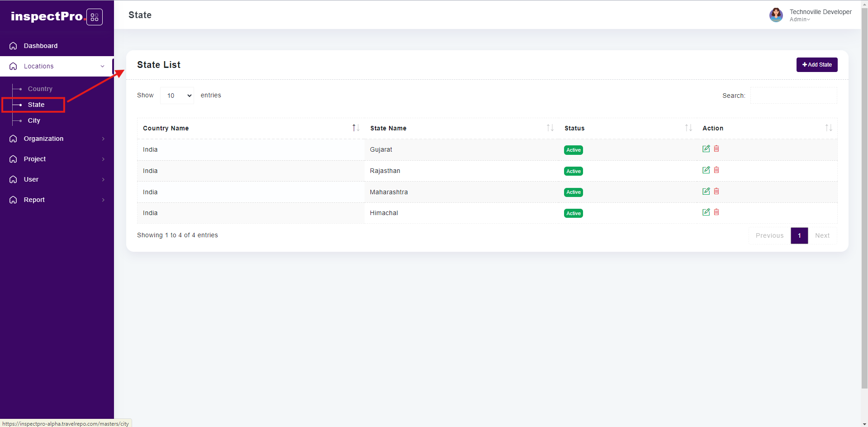The width and height of the screenshot is (868, 427).
Task: Open the show entries dropdown
Action: (177, 96)
